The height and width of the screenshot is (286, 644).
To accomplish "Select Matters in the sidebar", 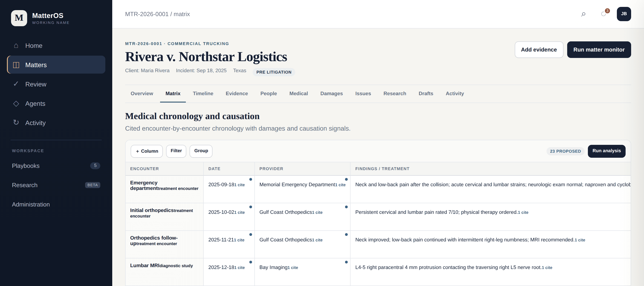I will 56,65.
